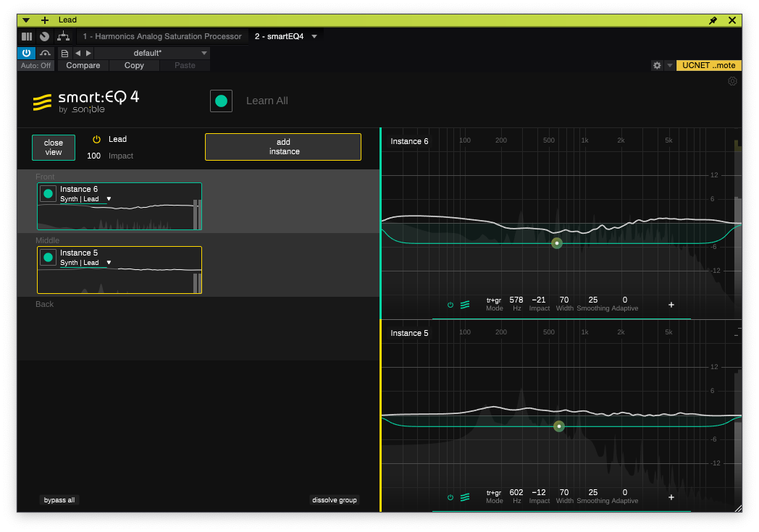Click the close view button
759x532 pixels.
(x=54, y=148)
